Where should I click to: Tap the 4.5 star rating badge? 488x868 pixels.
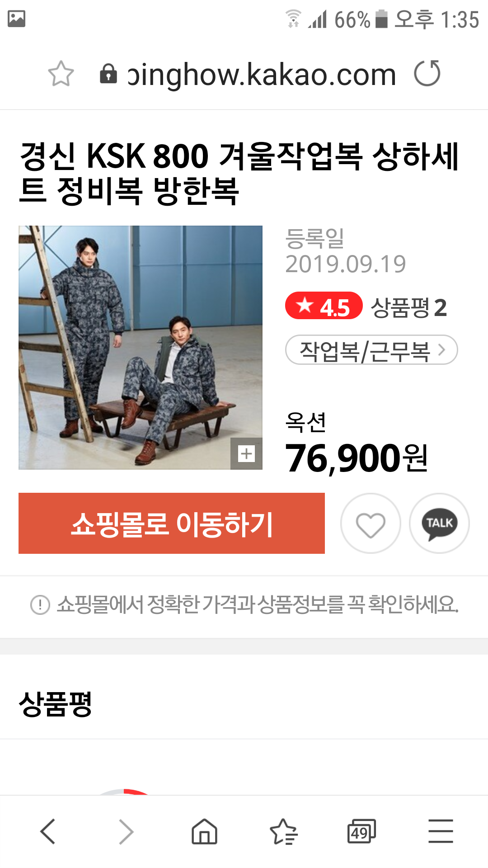(324, 306)
